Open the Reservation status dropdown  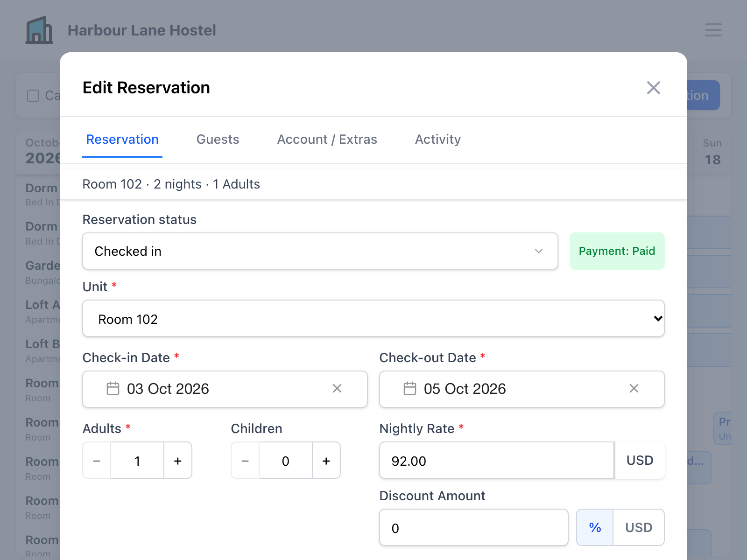pos(320,251)
